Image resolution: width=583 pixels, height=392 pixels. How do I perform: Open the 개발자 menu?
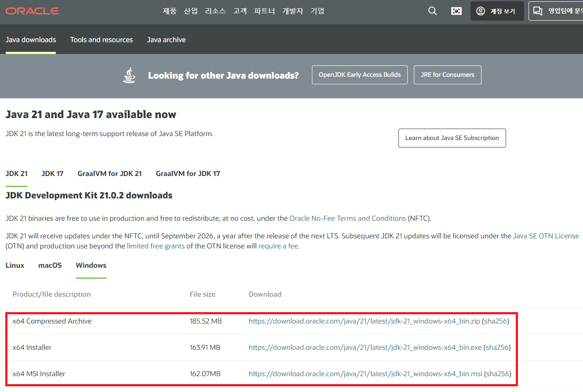point(293,11)
